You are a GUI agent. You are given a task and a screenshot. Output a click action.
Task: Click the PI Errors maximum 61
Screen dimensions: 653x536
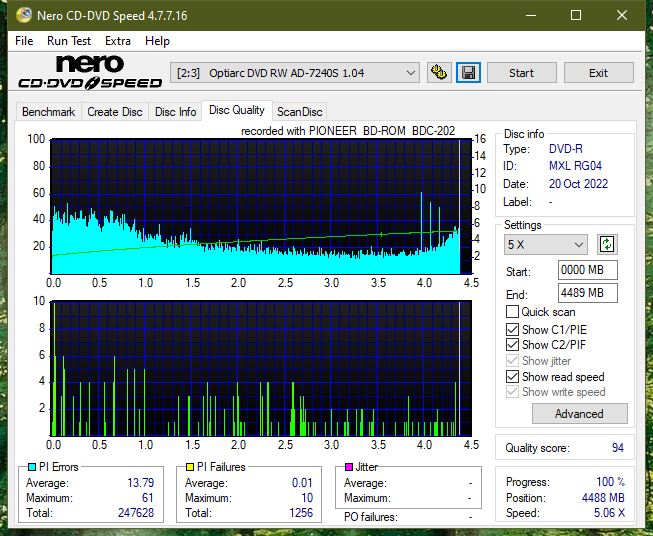click(x=147, y=498)
